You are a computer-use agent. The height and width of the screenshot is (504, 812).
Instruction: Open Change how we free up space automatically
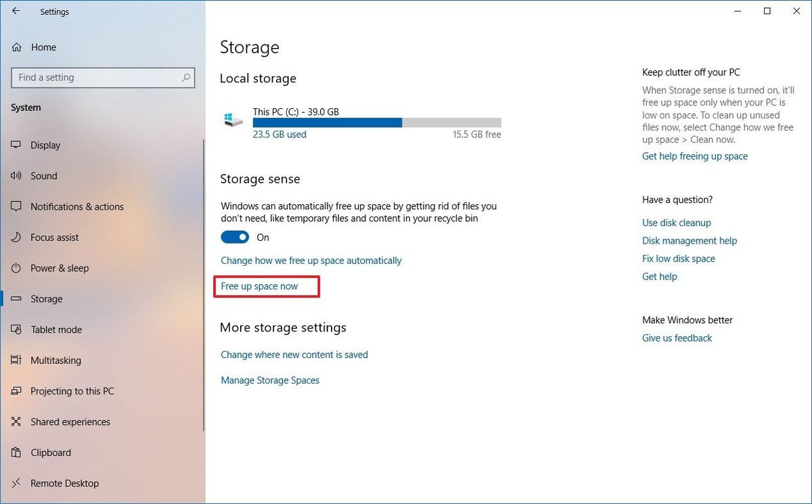(311, 260)
